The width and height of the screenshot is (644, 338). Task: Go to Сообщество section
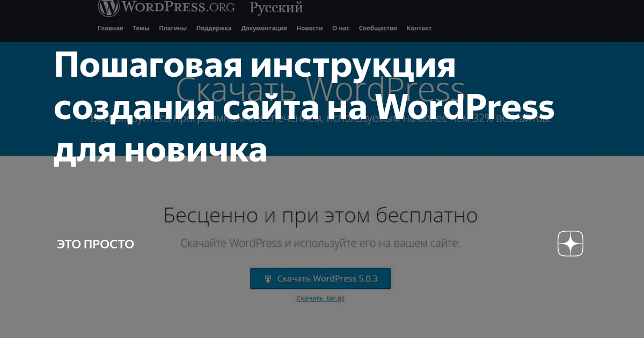point(378,28)
